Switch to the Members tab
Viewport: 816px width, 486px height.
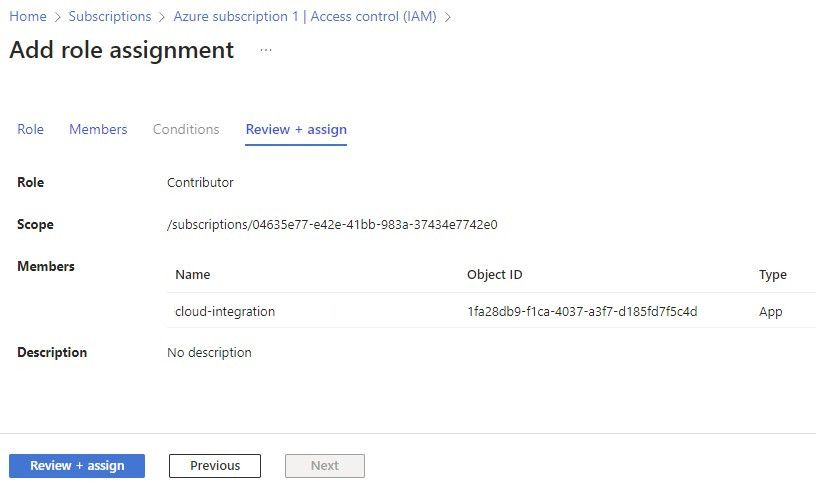[x=98, y=129]
